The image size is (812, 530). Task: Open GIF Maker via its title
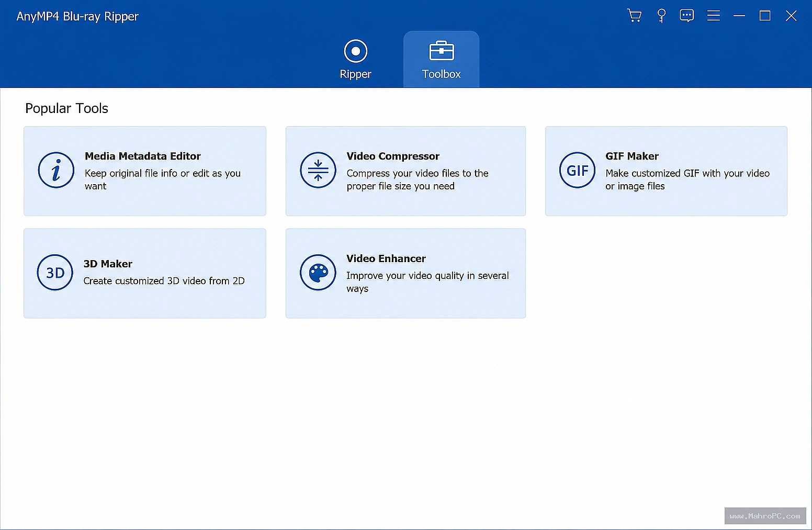(632, 156)
